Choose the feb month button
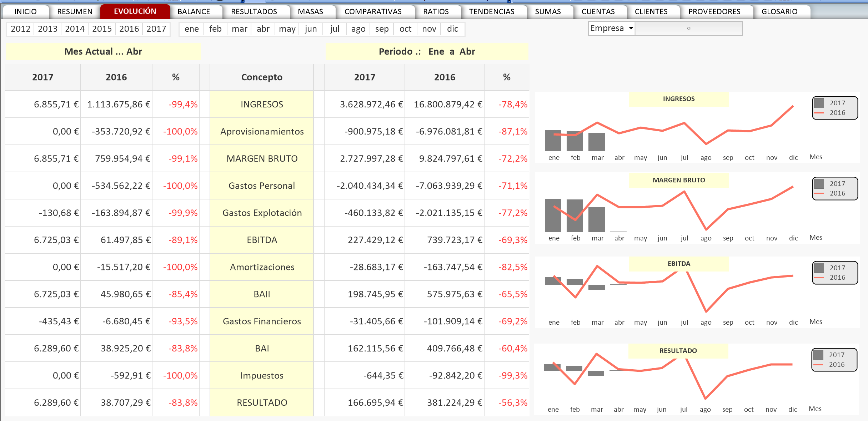 point(215,29)
